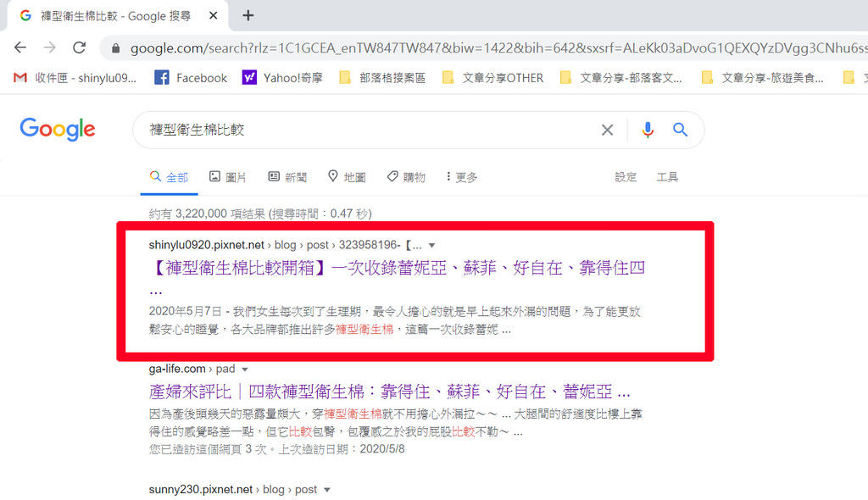The width and height of the screenshot is (868, 500).
Task: Click the sunny230.pixnet.net breadcrumb URL
Action: click(x=232, y=490)
